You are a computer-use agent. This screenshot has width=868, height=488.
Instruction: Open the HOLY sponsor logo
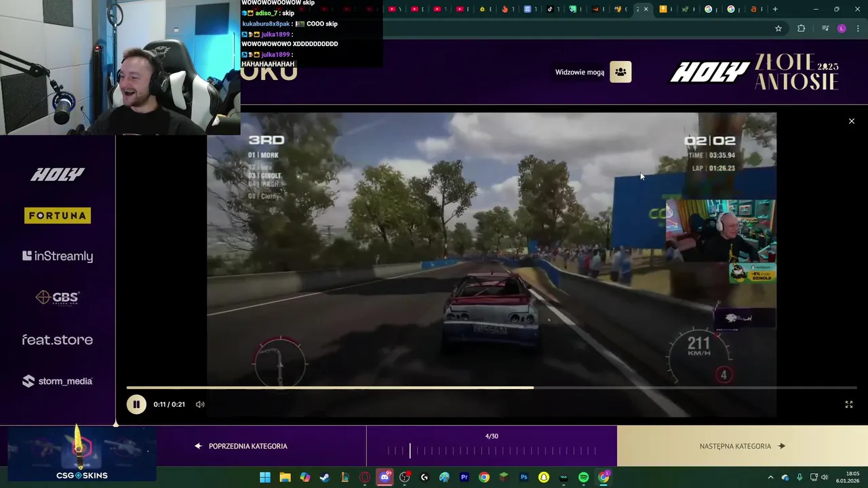tap(58, 175)
